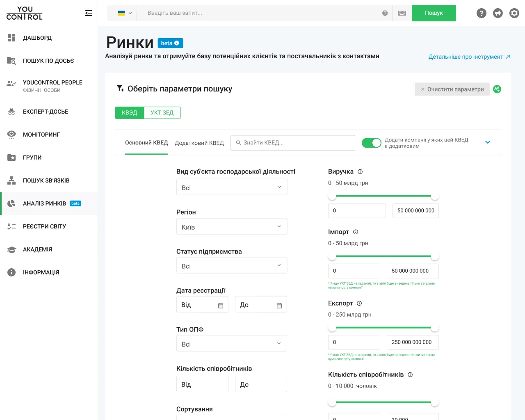This screenshot has height=420, width=525.
Task: Click employees count Від field
Action: pyautogui.click(x=202, y=384)
